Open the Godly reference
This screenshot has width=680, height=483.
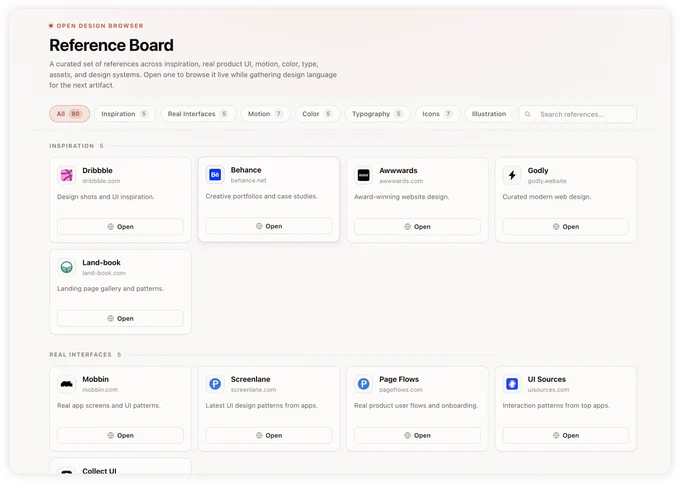click(x=566, y=227)
